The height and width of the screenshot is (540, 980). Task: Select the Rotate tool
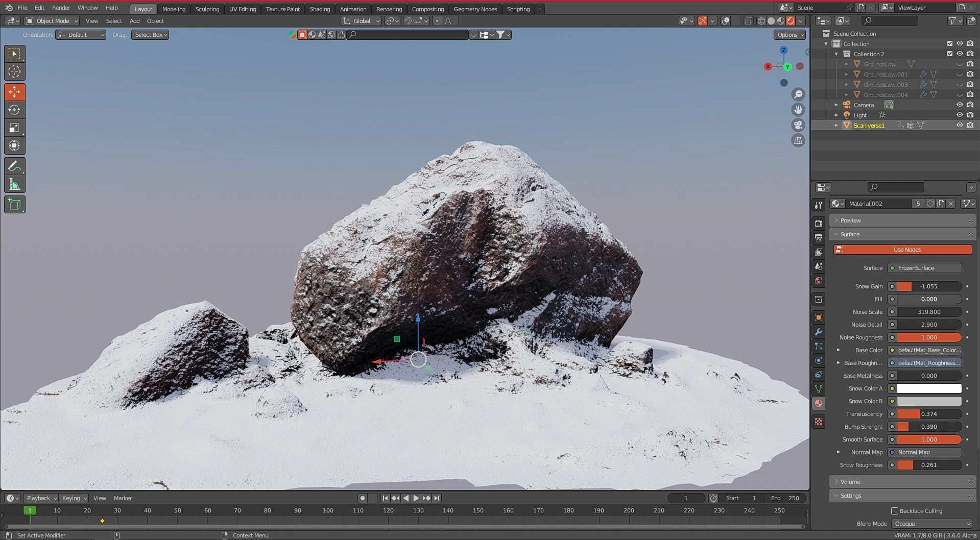pyautogui.click(x=14, y=109)
